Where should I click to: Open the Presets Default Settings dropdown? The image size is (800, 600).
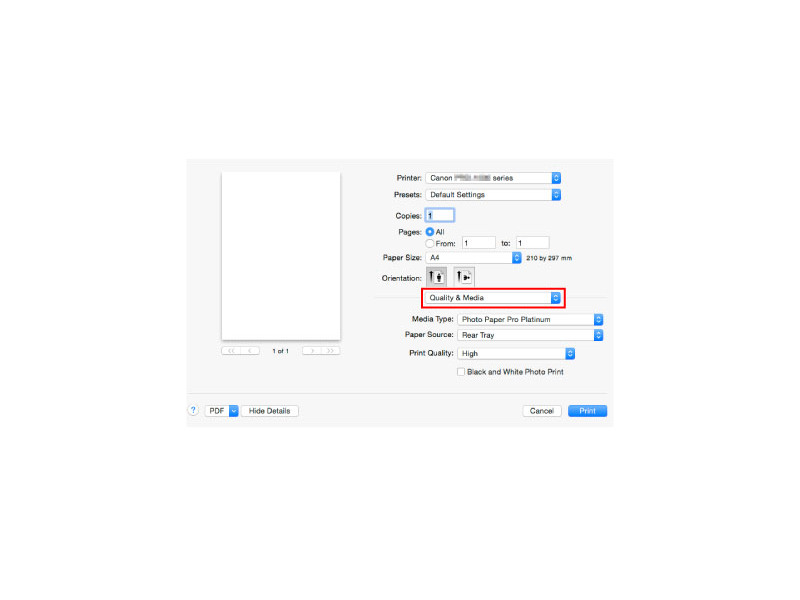pyautogui.click(x=493, y=195)
